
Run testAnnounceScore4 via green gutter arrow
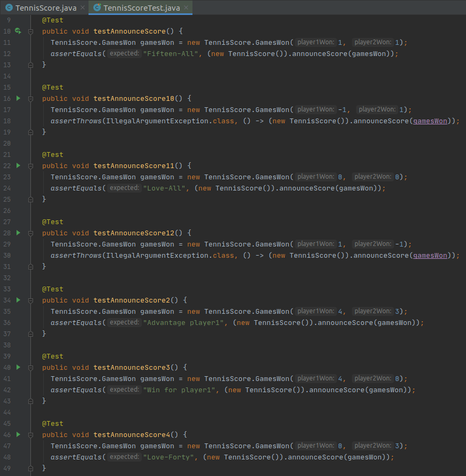pos(18,434)
